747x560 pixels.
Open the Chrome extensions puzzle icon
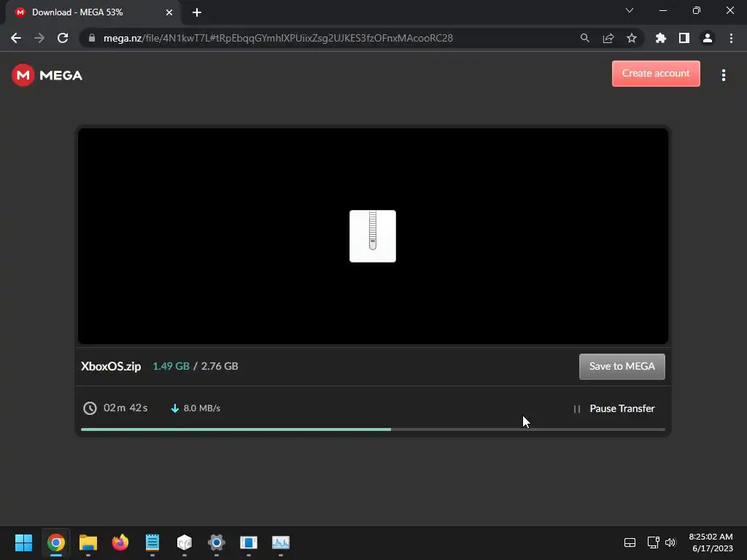pos(660,38)
